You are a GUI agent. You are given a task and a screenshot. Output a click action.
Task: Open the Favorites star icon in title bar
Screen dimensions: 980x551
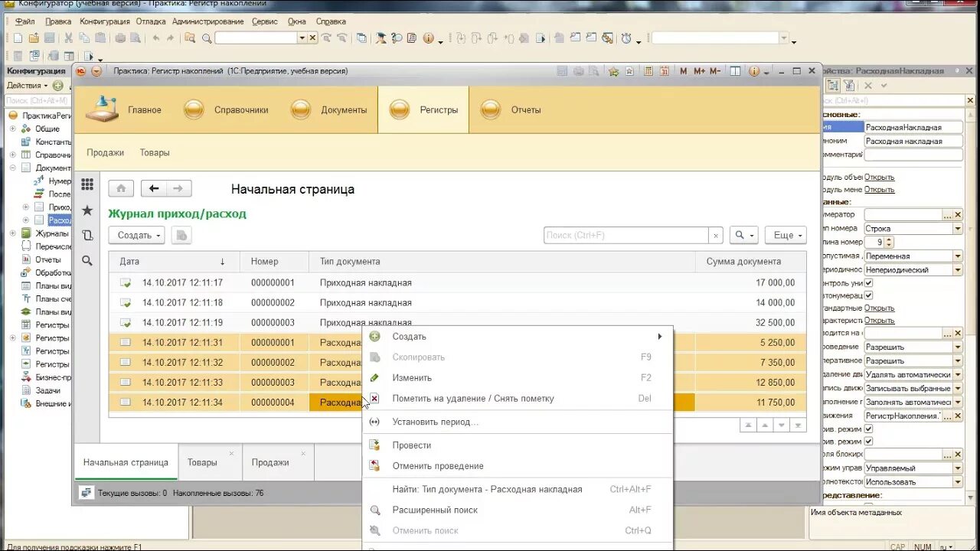click(613, 71)
